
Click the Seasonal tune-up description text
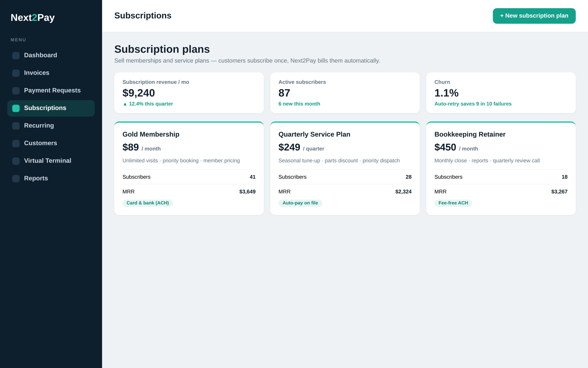click(x=339, y=161)
